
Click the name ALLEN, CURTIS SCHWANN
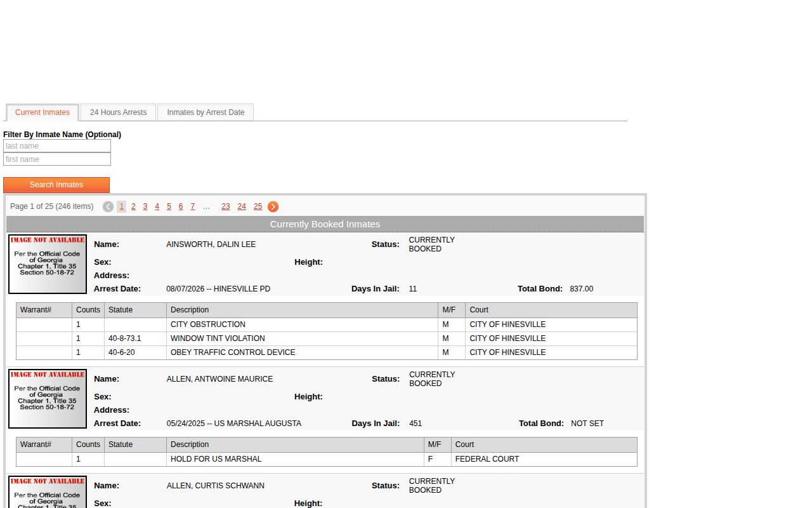tap(216, 486)
